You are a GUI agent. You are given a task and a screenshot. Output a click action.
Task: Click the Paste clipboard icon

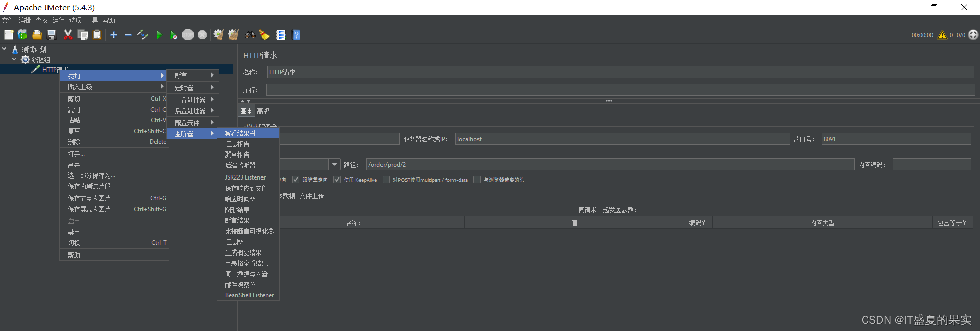(97, 35)
